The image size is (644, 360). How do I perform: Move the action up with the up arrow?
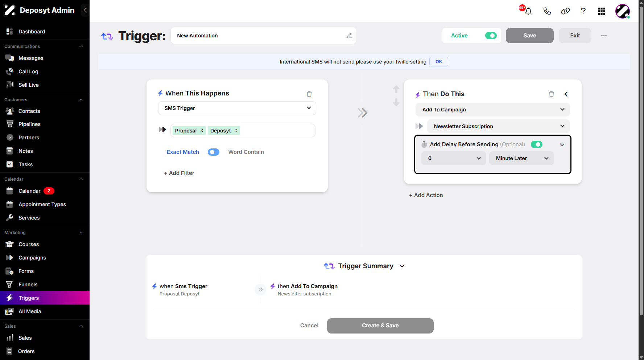[396, 89]
